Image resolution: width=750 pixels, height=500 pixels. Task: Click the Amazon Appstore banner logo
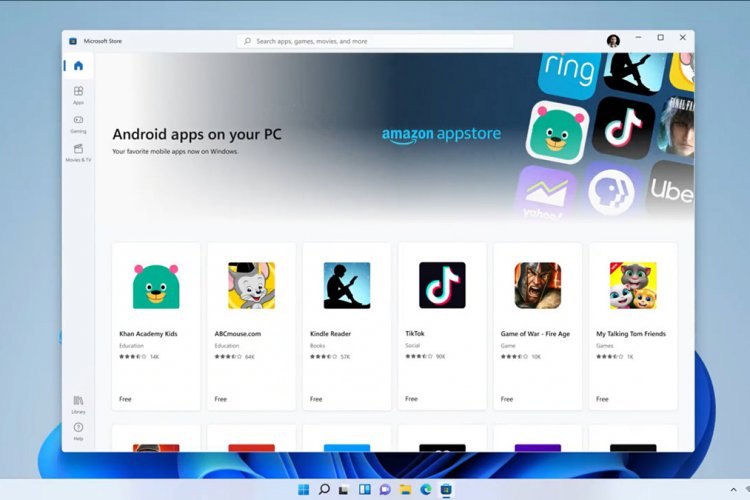click(441, 135)
